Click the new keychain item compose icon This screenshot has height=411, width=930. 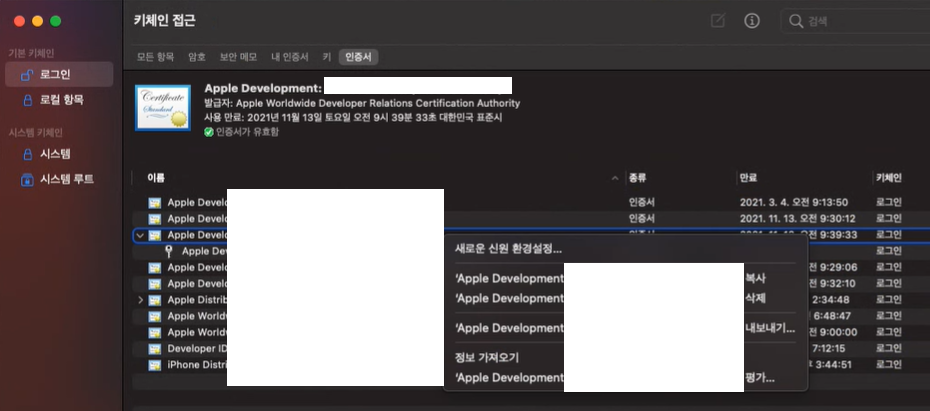coord(718,21)
